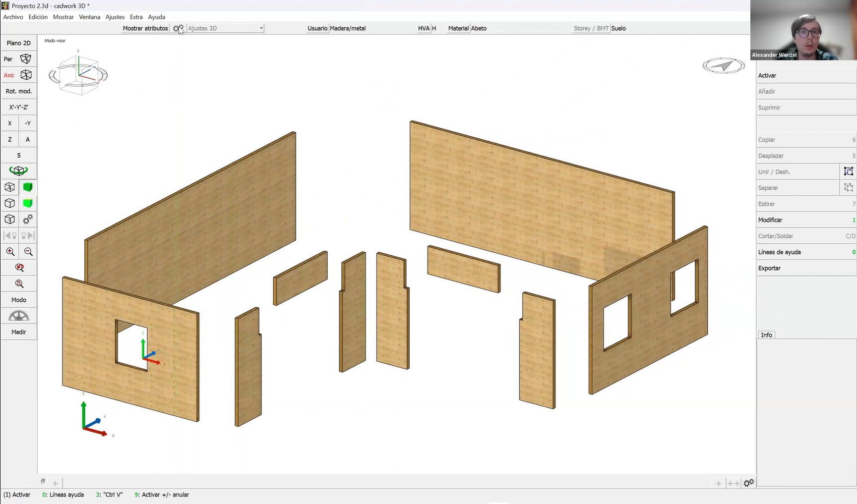Click the Exportar button

point(806,268)
